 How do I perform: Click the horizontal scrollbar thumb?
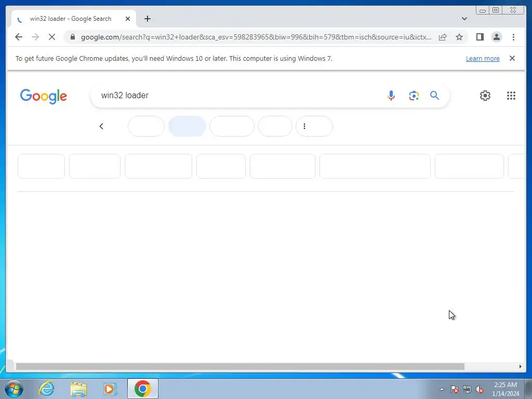point(240,366)
